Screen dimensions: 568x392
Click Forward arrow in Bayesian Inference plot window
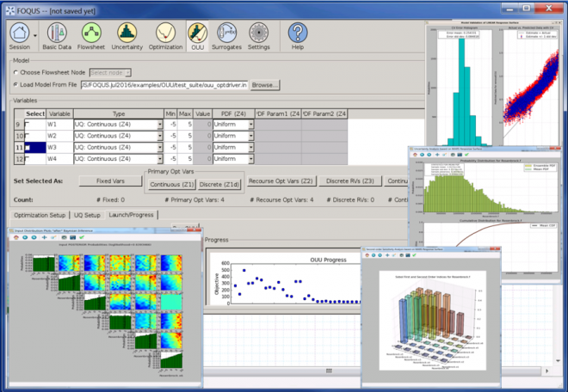click(x=34, y=237)
